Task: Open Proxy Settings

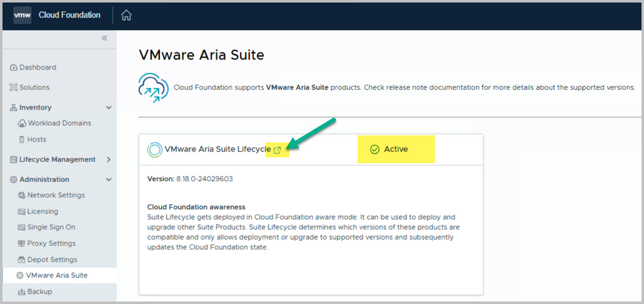Action: pos(51,243)
